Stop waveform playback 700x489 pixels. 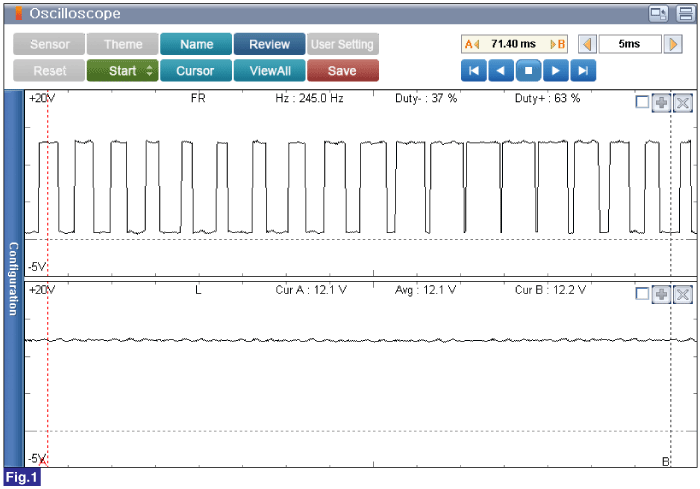pos(528,71)
